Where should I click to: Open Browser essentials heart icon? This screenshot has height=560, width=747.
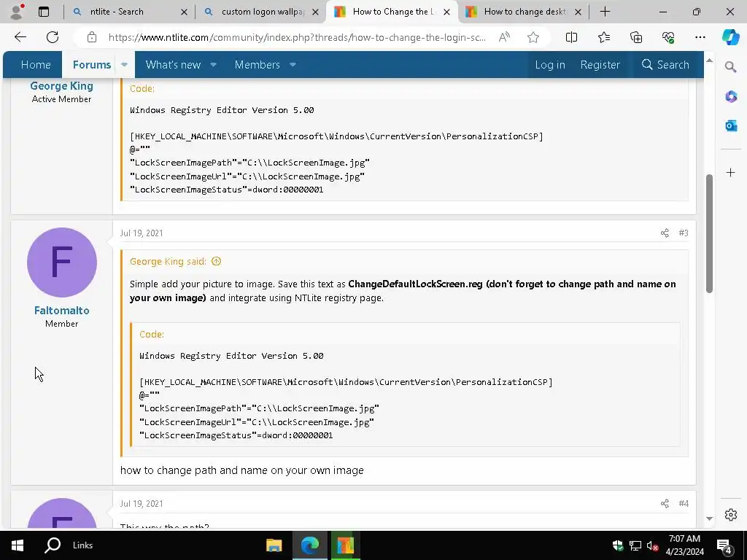[x=668, y=37]
